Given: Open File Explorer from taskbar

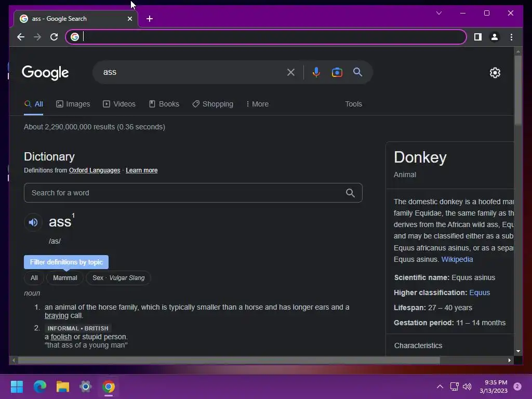Looking at the screenshot, I should coord(63,387).
